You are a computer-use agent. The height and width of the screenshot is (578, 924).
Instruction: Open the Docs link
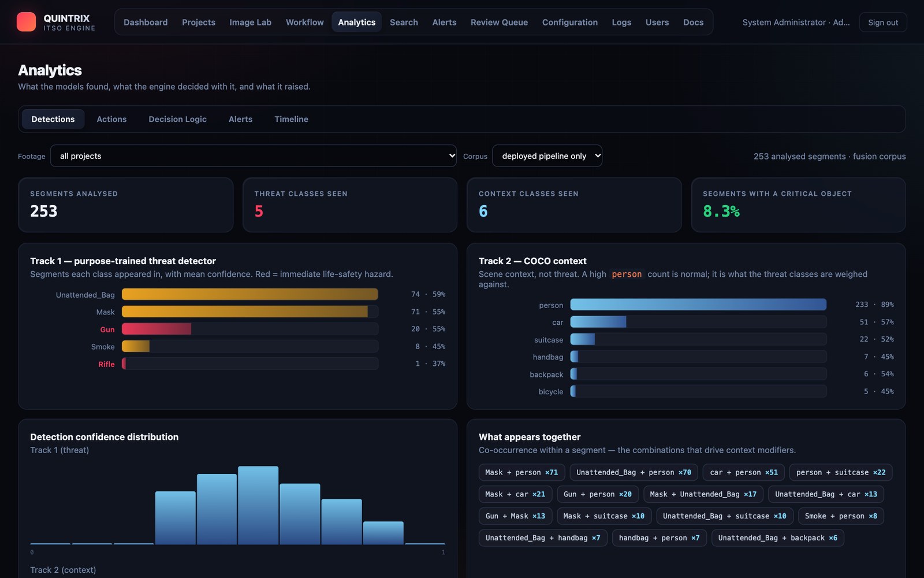[x=693, y=22]
